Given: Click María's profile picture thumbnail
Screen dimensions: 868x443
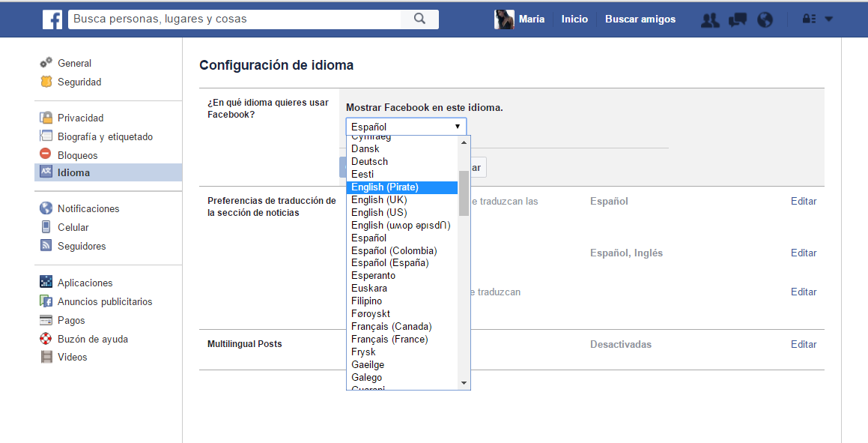Looking at the screenshot, I should [x=504, y=19].
